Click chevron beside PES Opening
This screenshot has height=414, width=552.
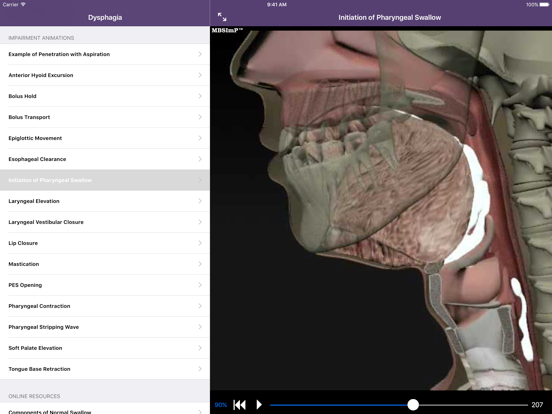click(x=200, y=285)
